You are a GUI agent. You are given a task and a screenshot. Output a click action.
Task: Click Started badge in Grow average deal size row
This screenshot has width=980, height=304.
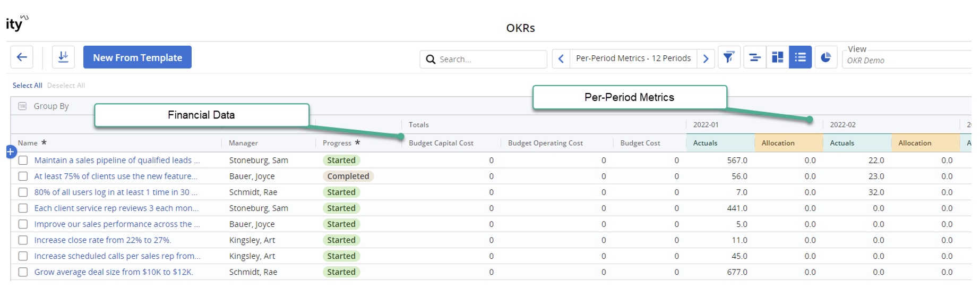click(x=341, y=272)
